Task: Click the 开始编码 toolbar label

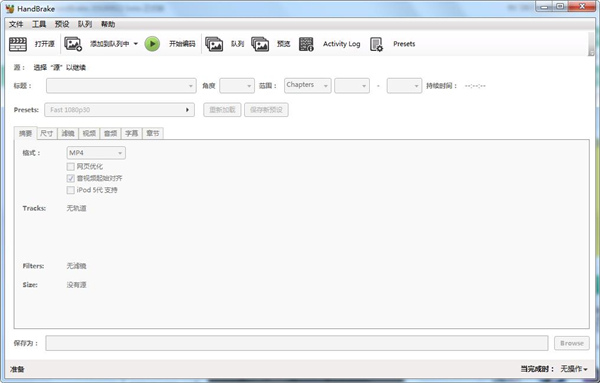Action: pos(182,44)
